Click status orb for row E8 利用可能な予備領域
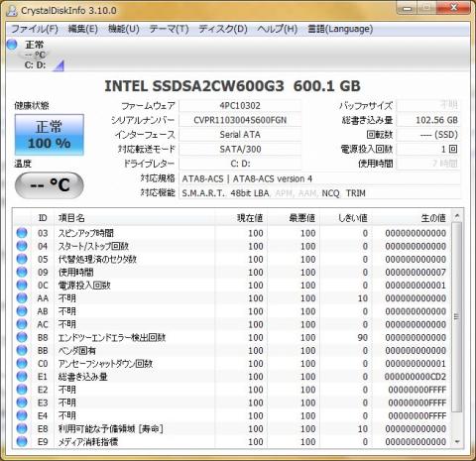The image size is (476, 461). click(x=22, y=428)
